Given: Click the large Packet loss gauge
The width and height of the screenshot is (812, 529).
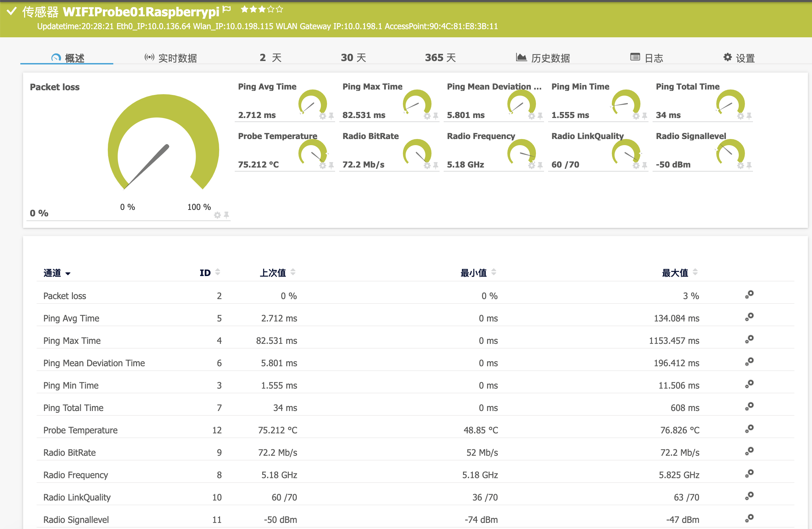Looking at the screenshot, I should click(163, 143).
